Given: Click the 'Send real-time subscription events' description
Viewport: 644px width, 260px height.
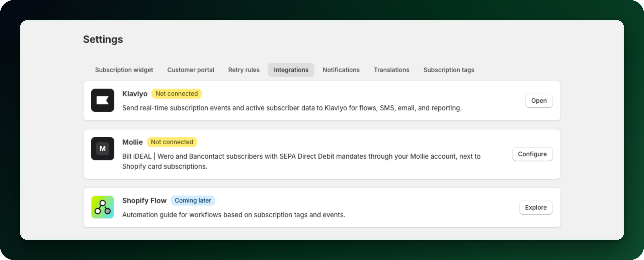Looking at the screenshot, I should tap(292, 108).
